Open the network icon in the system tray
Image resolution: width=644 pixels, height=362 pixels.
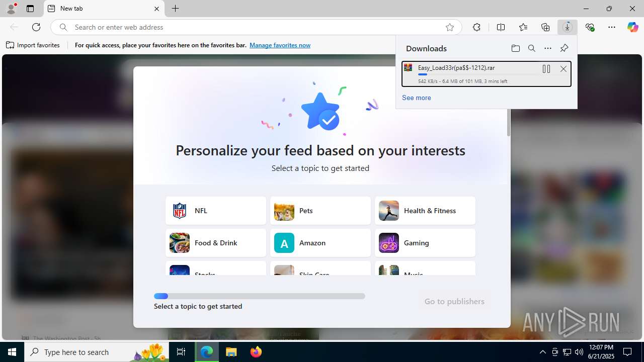[567, 352]
